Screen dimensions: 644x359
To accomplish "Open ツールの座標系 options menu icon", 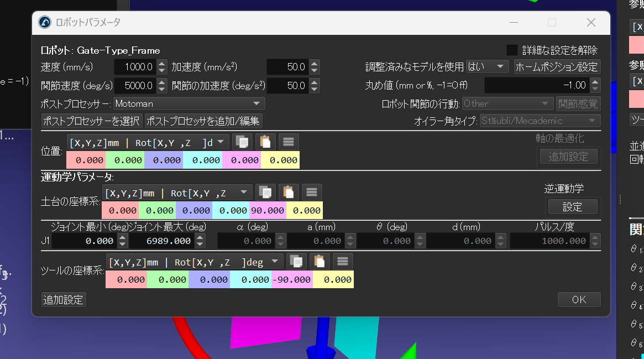I will click(343, 261).
